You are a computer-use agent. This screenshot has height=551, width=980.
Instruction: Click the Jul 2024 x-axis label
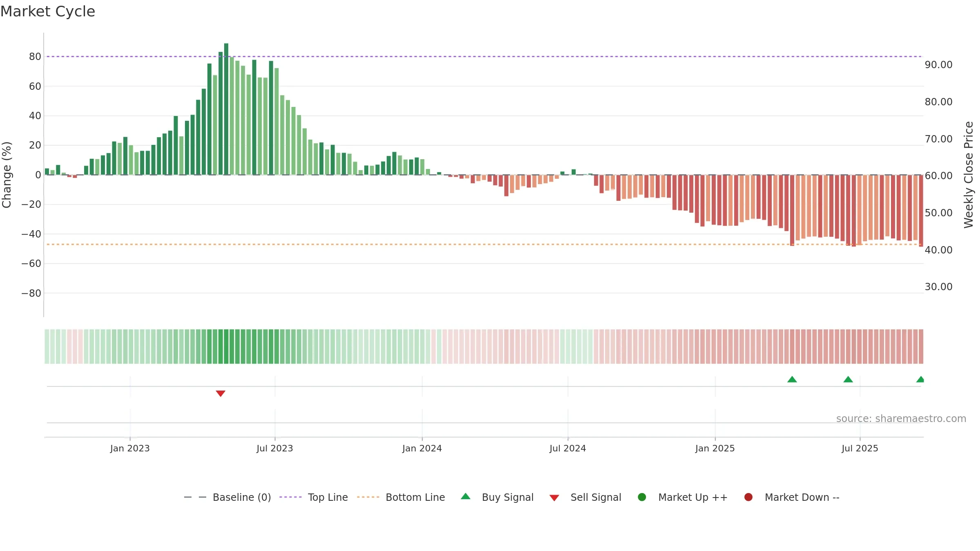[568, 448]
